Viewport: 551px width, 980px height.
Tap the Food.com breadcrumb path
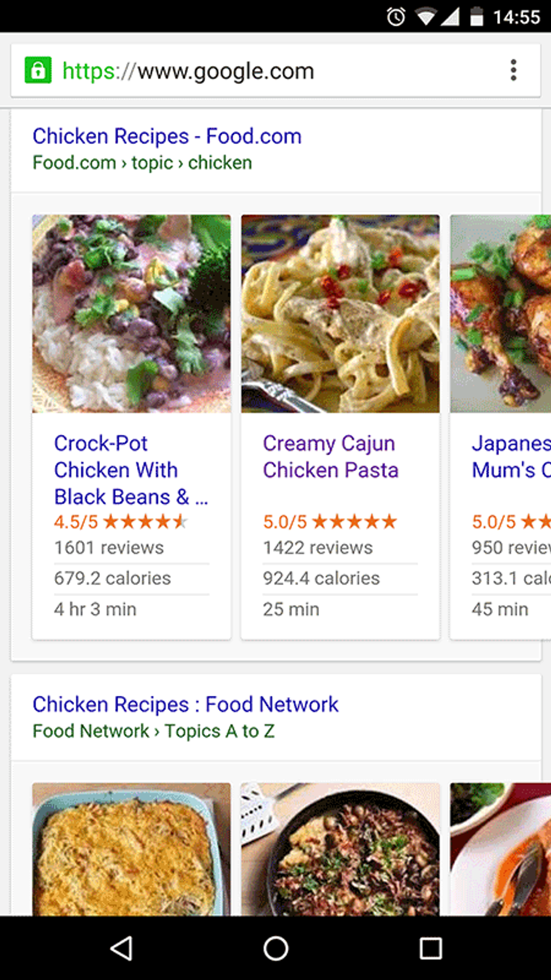click(142, 163)
